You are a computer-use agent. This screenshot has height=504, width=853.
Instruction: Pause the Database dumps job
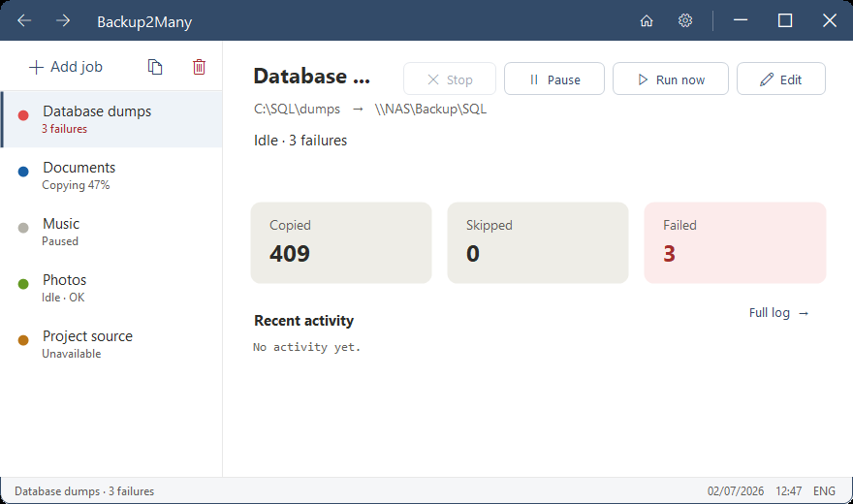coord(553,79)
